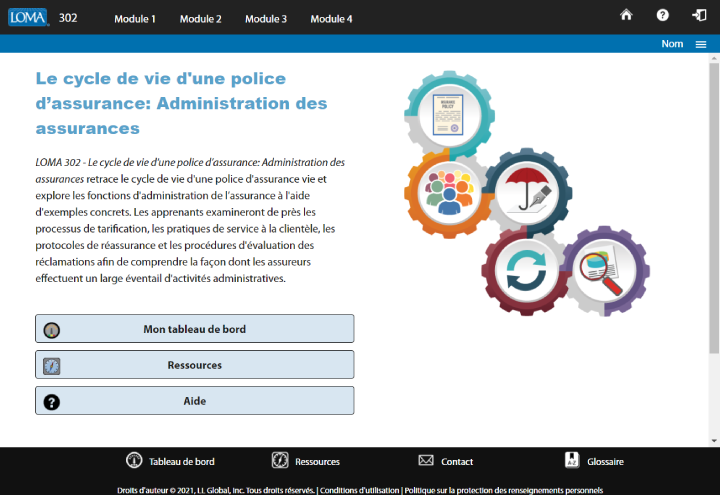
Task: Click the scrollbar up arrow
Action: [x=714, y=58]
